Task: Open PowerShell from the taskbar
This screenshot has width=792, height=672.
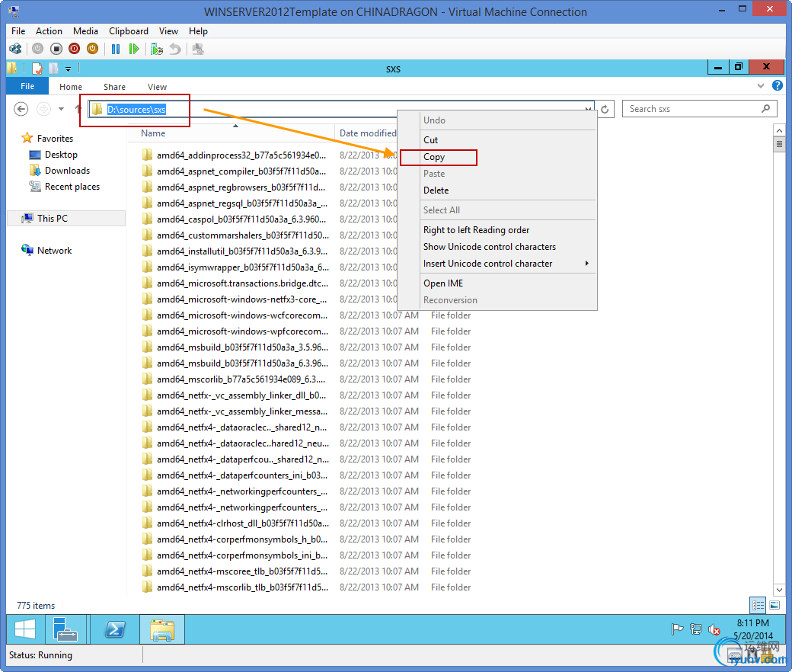Action: click(115, 629)
